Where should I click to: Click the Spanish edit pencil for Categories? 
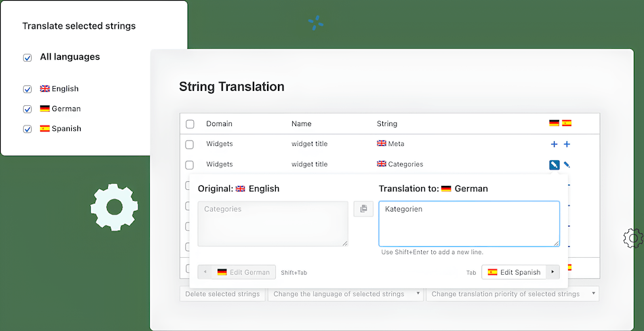click(x=567, y=165)
